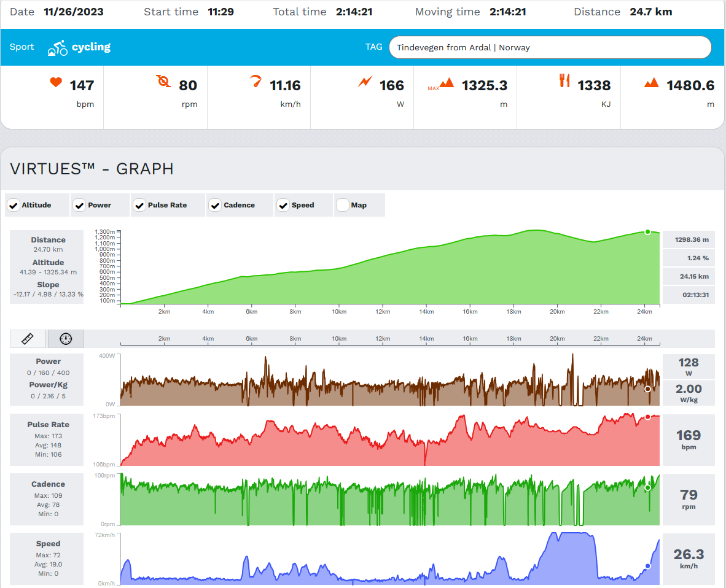Uncheck the Speed checkbox
Screen dimensions: 726x588
pos(283,206)
